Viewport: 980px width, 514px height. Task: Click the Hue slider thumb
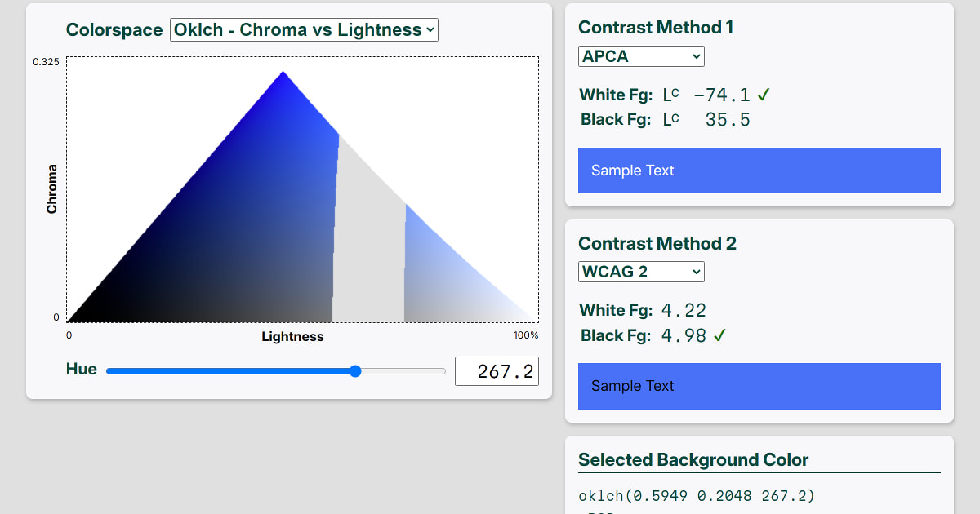click(355, 371)
